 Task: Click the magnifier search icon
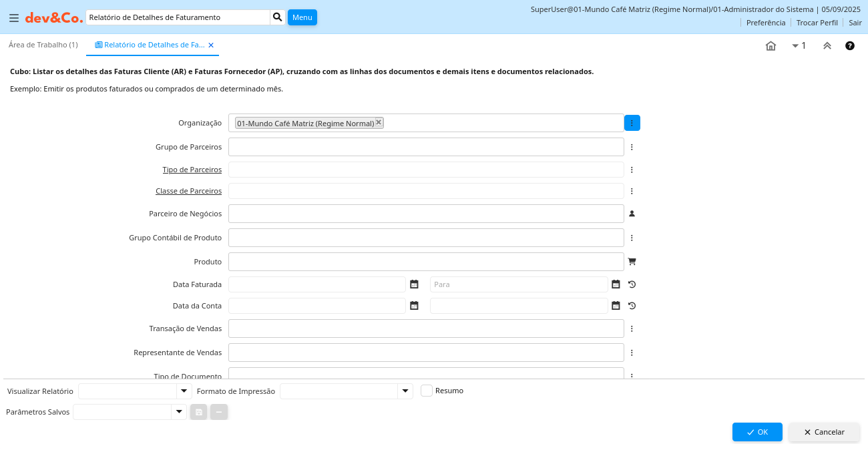click(278, 17)
